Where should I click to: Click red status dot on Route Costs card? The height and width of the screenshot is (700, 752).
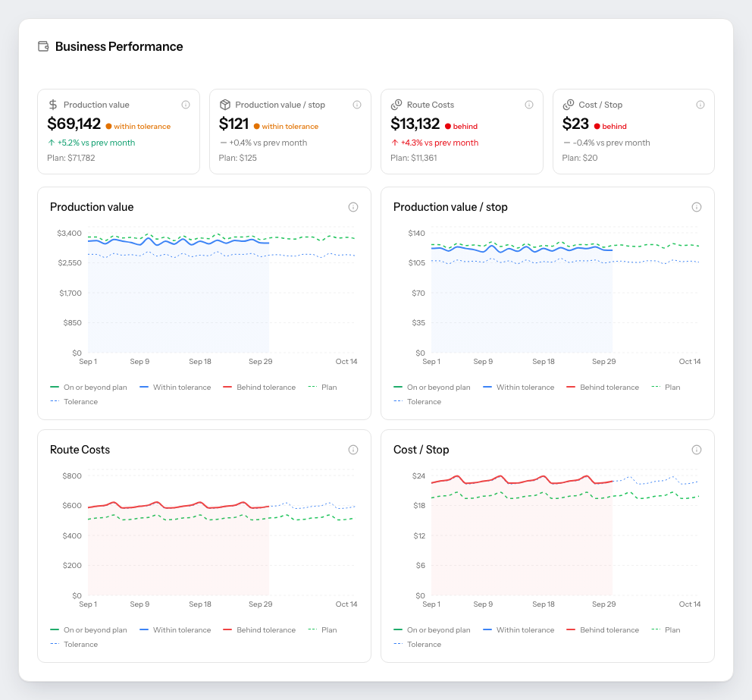(448, 127)
